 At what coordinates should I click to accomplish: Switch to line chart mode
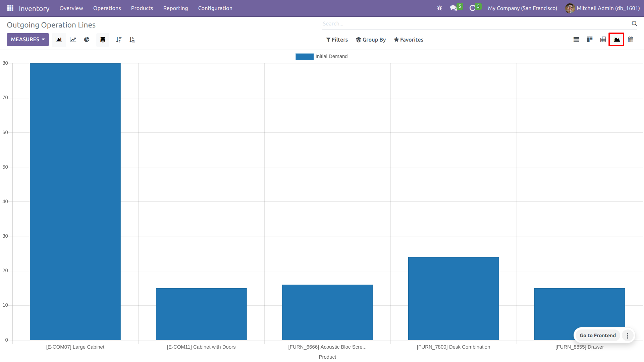(x=73, y=40)
